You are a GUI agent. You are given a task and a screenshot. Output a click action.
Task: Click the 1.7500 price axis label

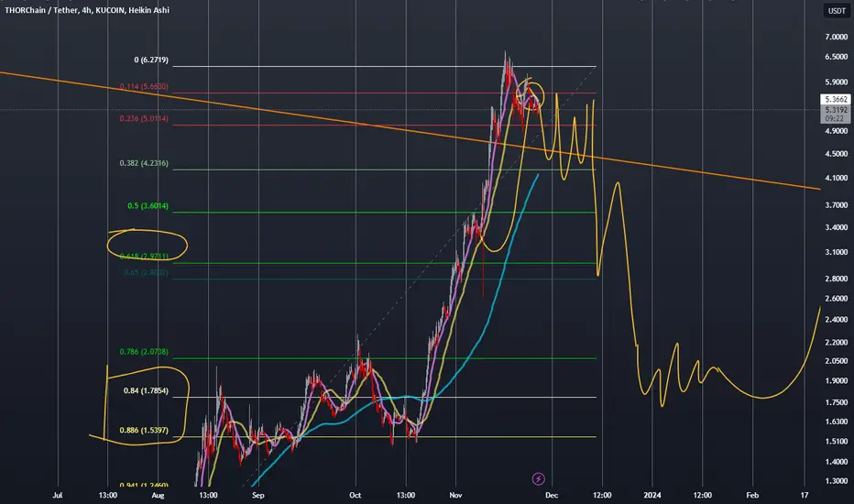(x=836, y=402)
